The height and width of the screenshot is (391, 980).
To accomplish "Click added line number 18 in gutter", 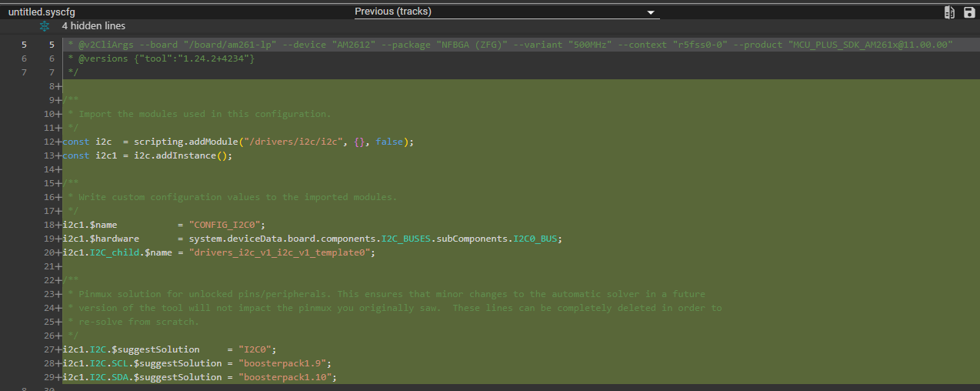I will (x=50, y=225).
